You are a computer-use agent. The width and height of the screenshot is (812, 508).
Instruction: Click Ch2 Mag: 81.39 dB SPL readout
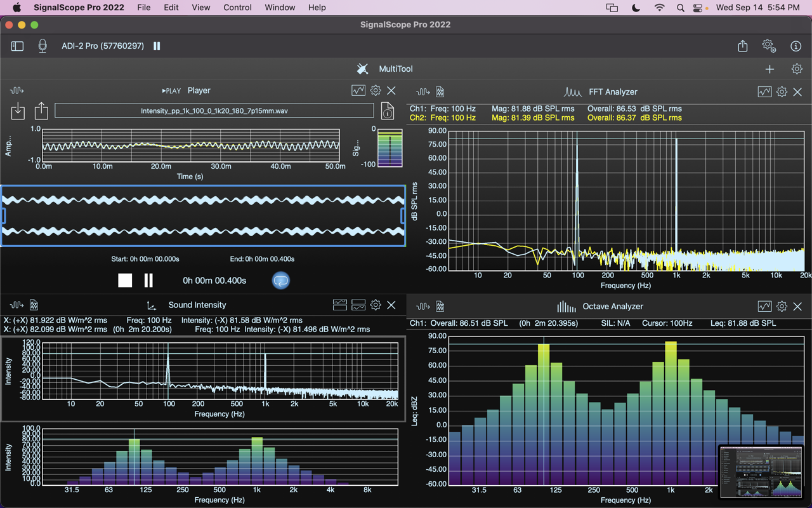coord(533,117)
